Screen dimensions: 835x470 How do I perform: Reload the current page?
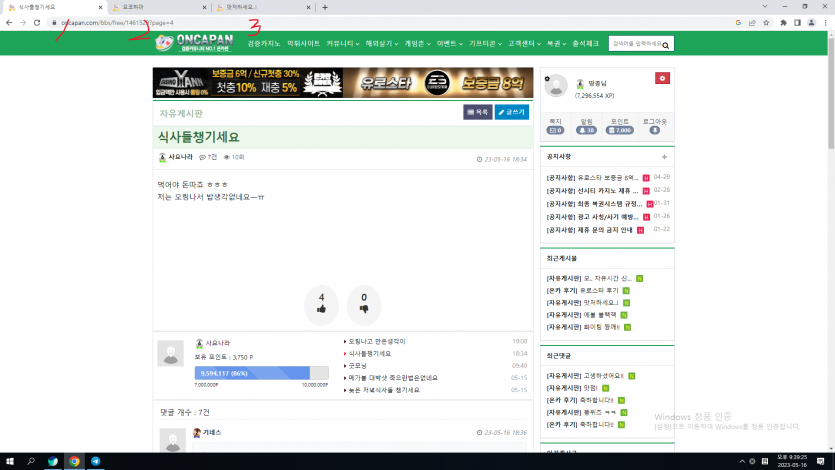pyautogui.click(x=37, y=23)
